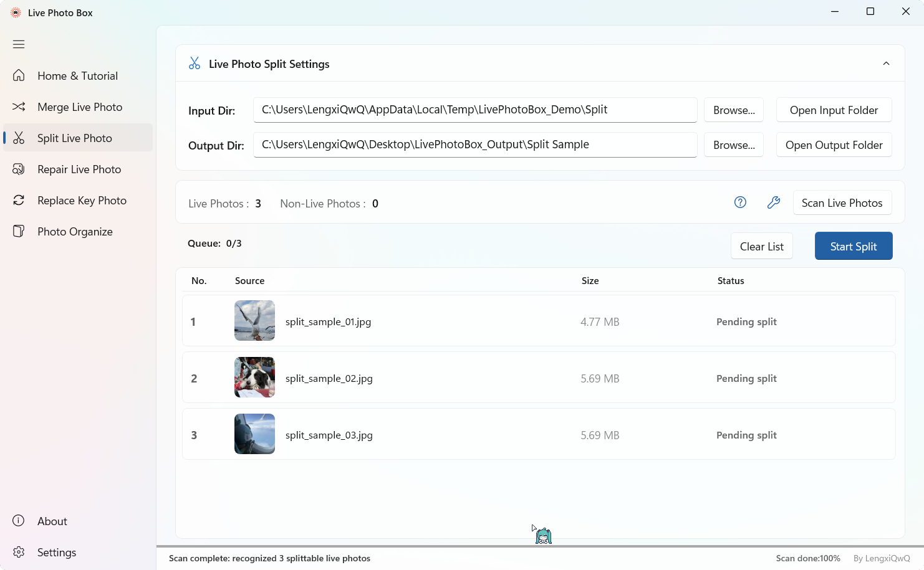This screenshot has width=924, height=570.
Task: Click the Non-Live Photos count label
Action: click(329, 204)
